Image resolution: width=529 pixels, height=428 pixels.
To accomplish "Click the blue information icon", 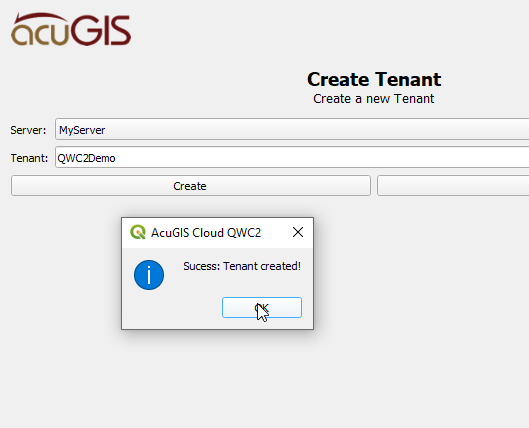I will click(149, 275).
